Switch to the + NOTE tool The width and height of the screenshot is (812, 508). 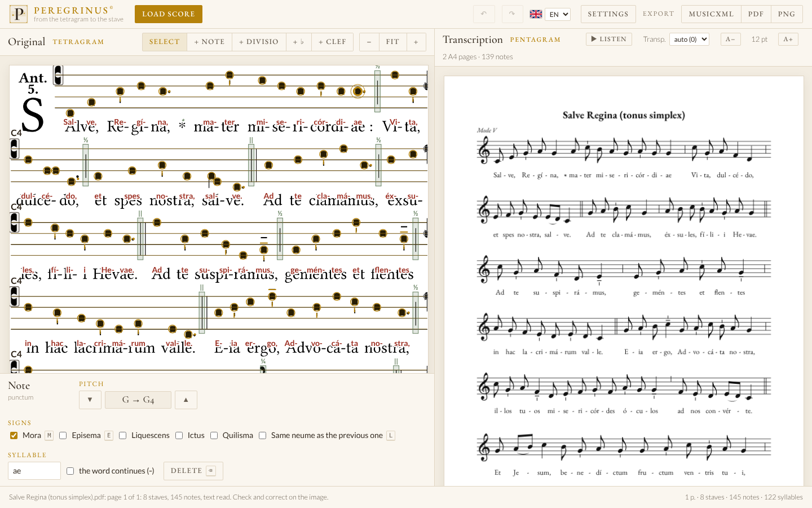pos(209,42)
